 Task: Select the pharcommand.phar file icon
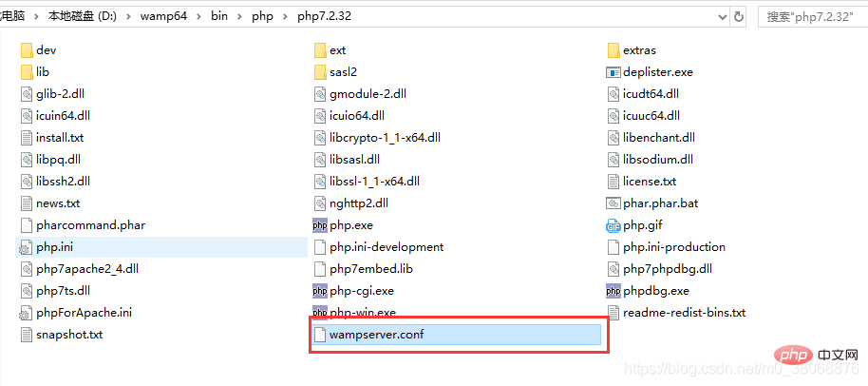[28, 225]
